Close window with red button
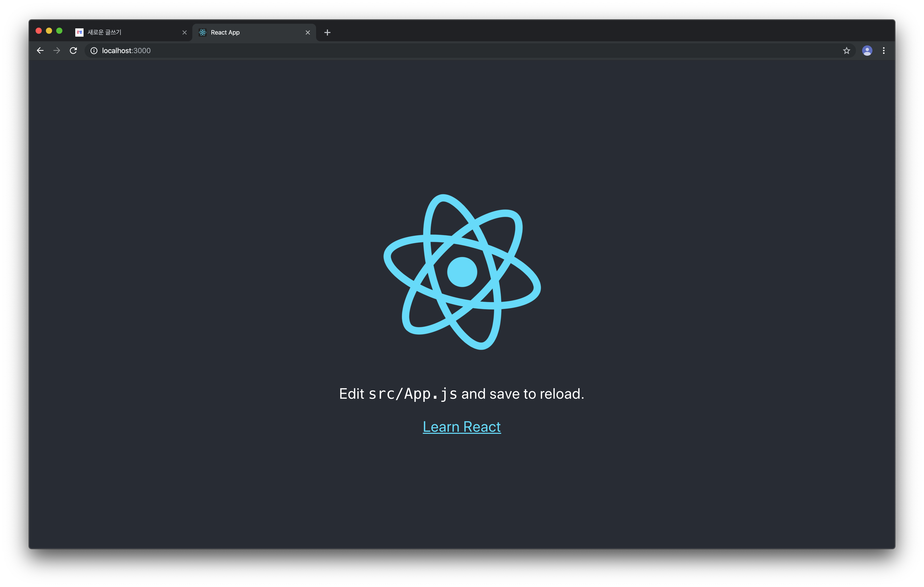Viewport: 924px width, 587px height. pos(39,31)
